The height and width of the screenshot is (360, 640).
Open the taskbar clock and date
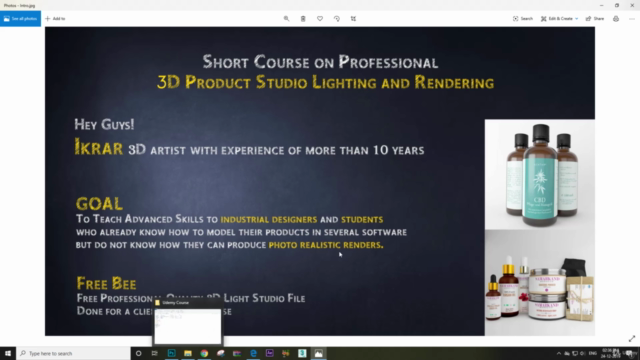pyautogui.click(x=611, y=353)
